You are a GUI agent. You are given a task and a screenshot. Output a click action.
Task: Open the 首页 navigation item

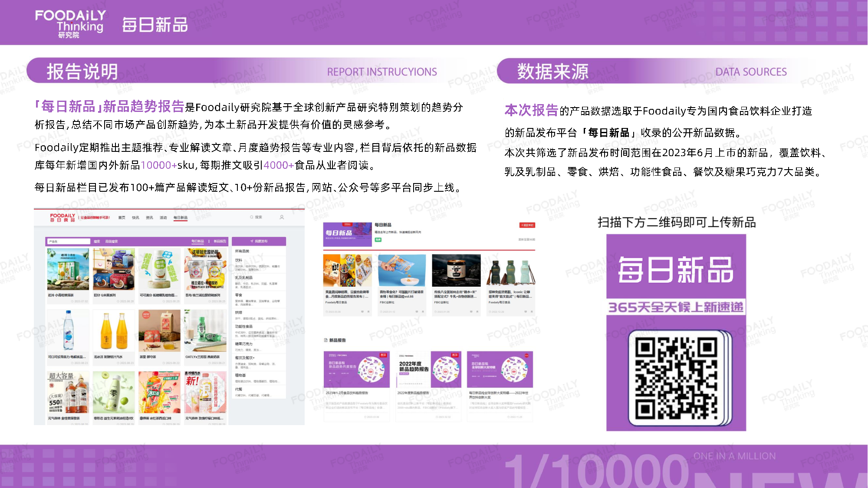(122, 218)
